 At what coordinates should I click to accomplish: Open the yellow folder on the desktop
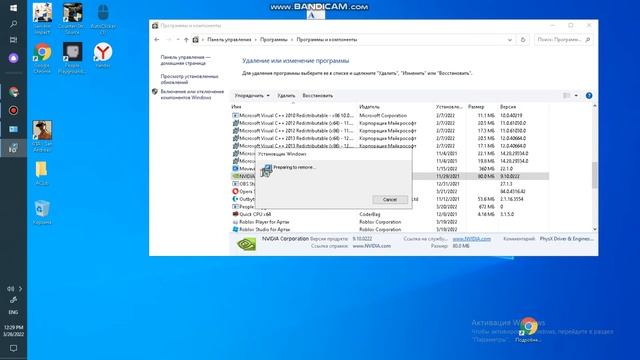pyautogui.click(x=42, y=173)
